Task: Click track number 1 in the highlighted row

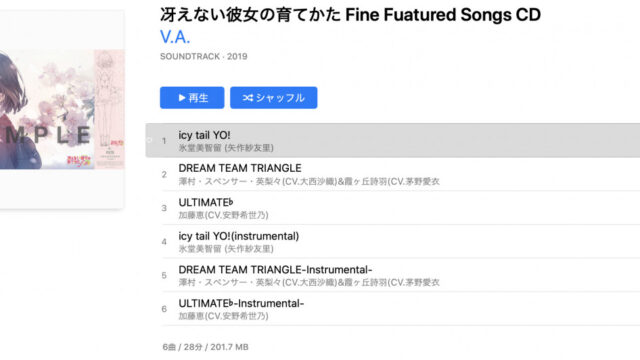Action: [164, 141]
